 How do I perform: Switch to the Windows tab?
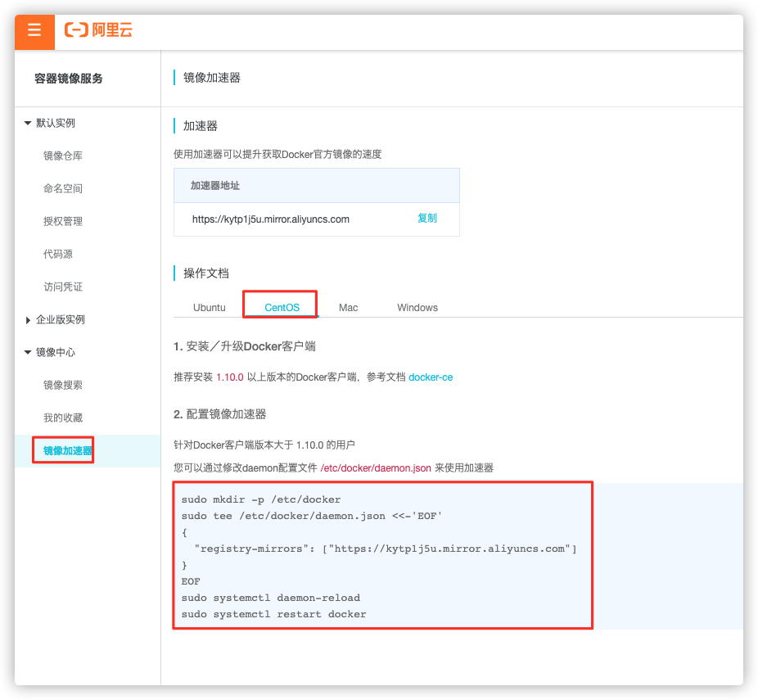[x=417, y=308]
